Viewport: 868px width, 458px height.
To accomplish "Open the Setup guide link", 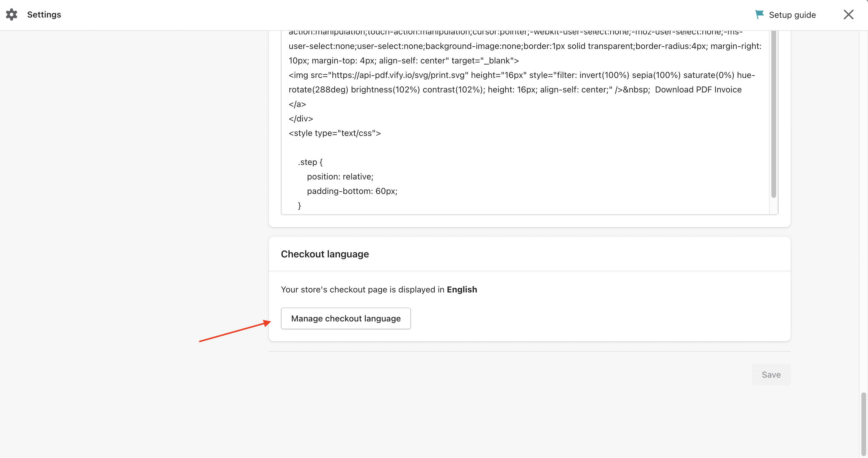I will point(792,15).
